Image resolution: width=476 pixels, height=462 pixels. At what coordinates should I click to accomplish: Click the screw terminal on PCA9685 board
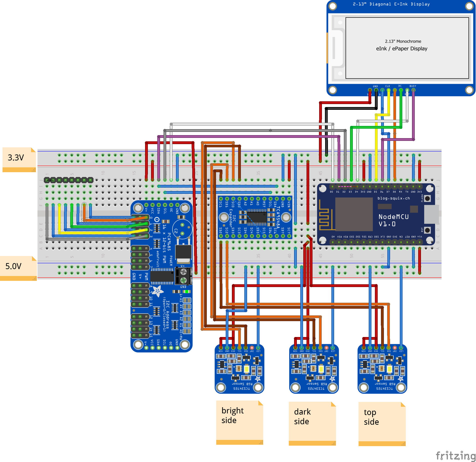pos(184,276)
